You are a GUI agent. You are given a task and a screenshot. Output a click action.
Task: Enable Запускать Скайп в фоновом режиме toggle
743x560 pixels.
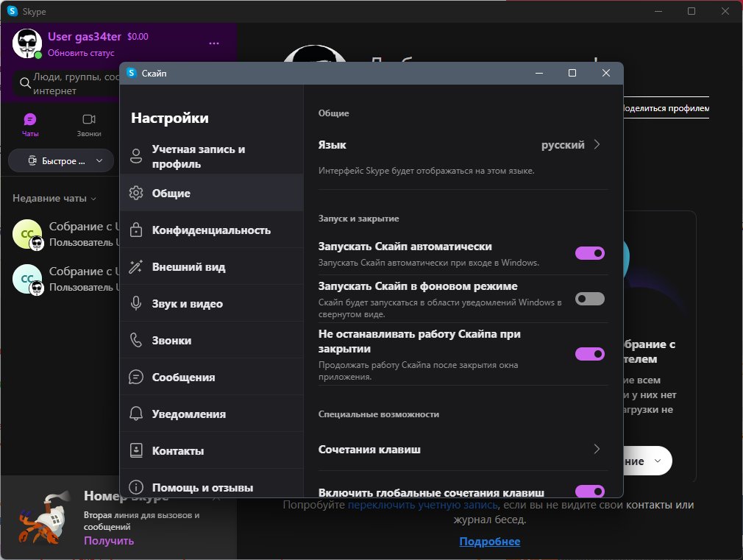589,299
